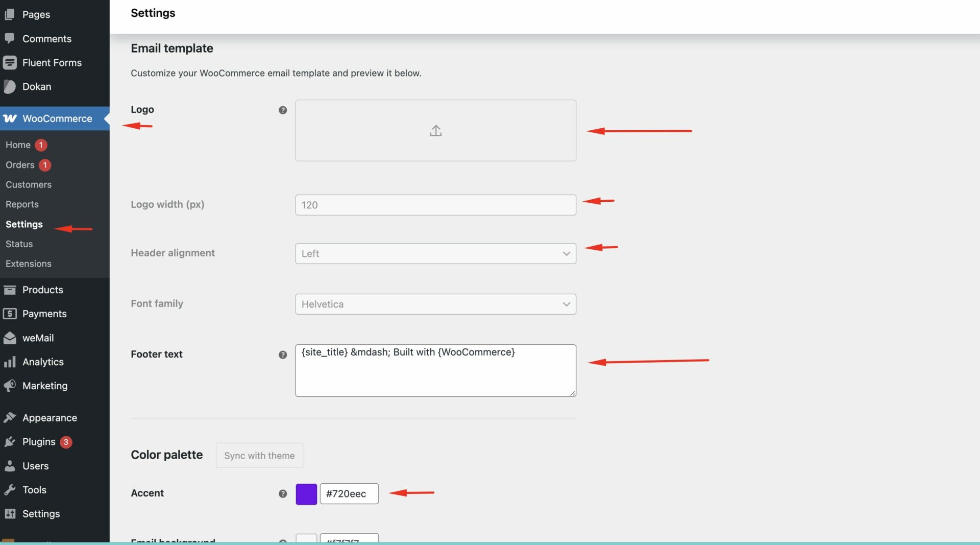Click help icon beside Footer text

tap(283, 354)
